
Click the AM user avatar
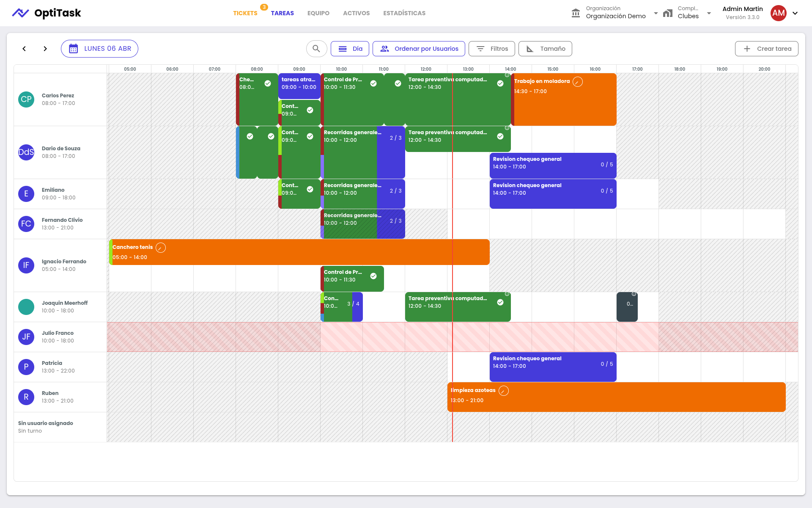coord(779,13)
